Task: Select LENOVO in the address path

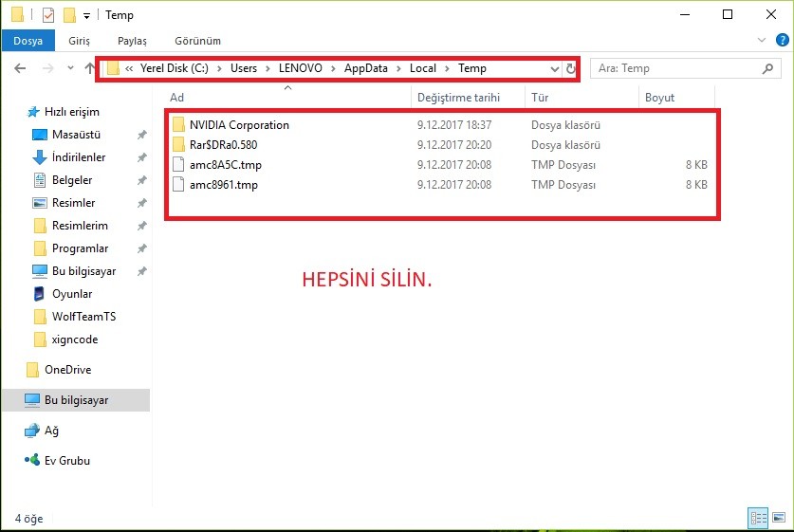Action: (x=301, y=68)
